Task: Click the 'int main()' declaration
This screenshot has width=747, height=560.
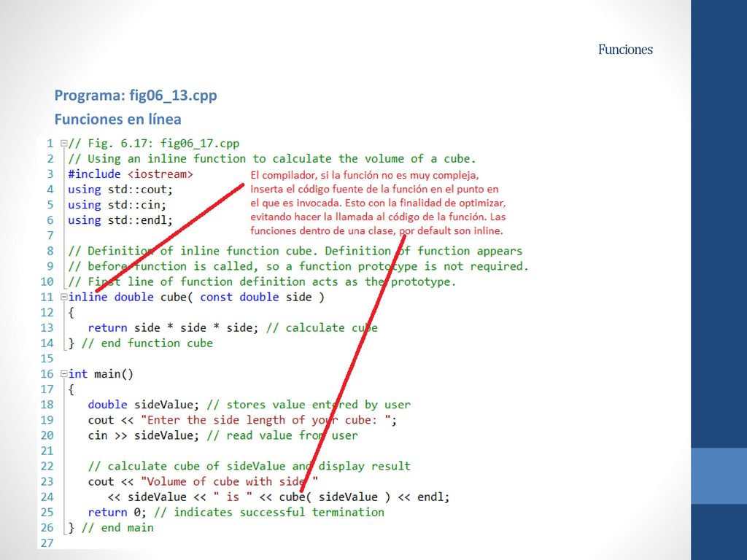Action: click(x=101, y=374)
